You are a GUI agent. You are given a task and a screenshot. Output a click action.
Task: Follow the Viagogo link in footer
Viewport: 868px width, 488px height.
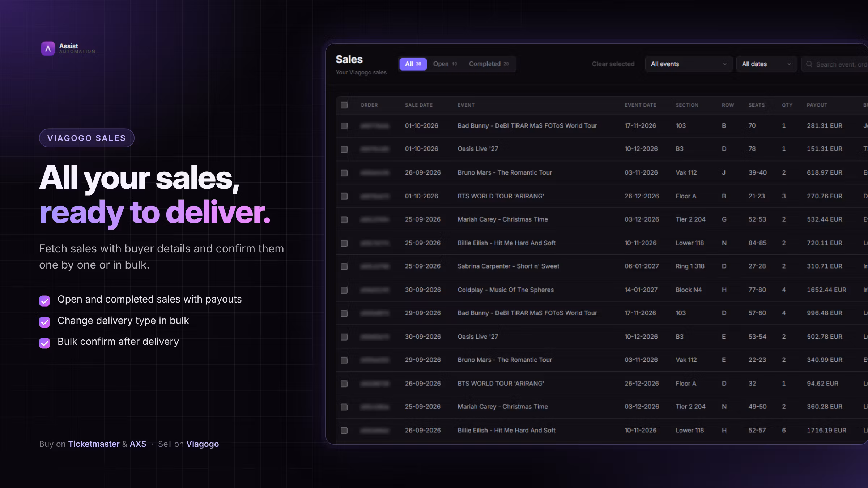tap(203, 444)
